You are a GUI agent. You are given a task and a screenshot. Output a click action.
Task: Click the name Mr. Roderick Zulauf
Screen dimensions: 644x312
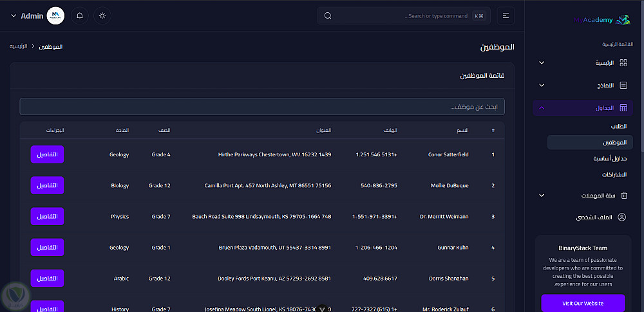point(445,309)
